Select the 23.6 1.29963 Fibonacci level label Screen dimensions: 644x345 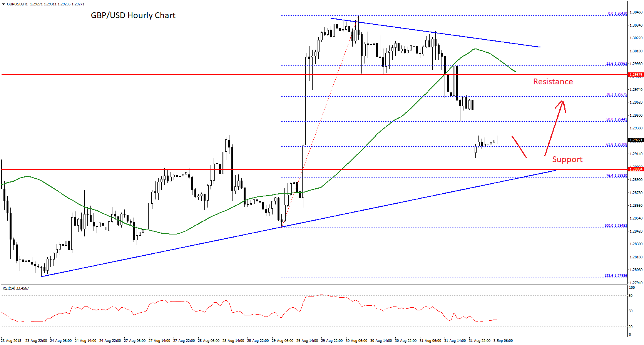(x=616, y=64)
